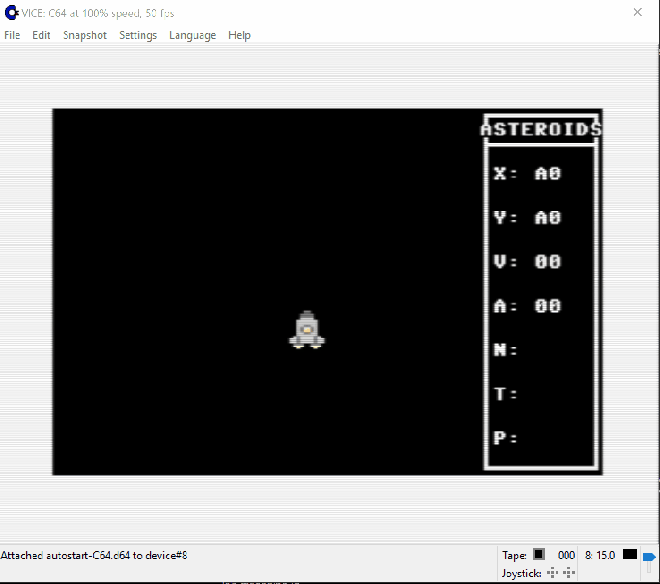Open the File menu
The height and width of the screenshot is (584, 660).
click(12, 35)
